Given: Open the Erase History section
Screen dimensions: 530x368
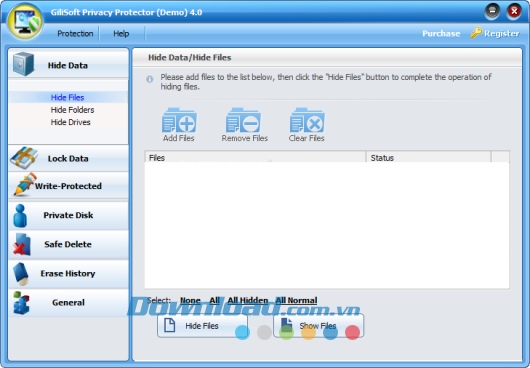Looking at the screenshot, I should pyautogui.click(x=68, y=273).
